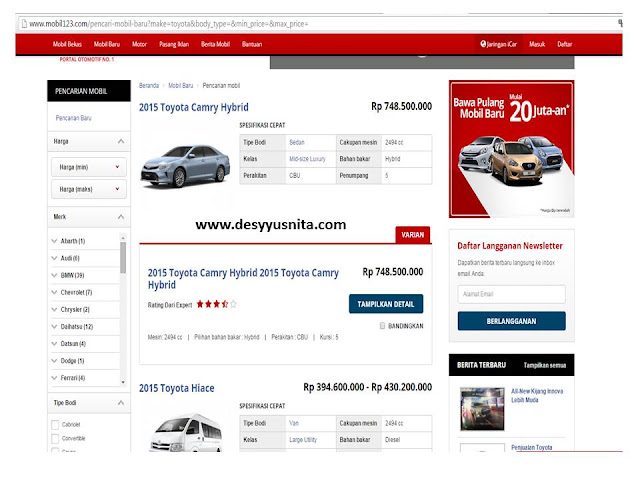Click Tampilkan semua in Berita Terbaru

pyautogui.click(x=544, y=365)
